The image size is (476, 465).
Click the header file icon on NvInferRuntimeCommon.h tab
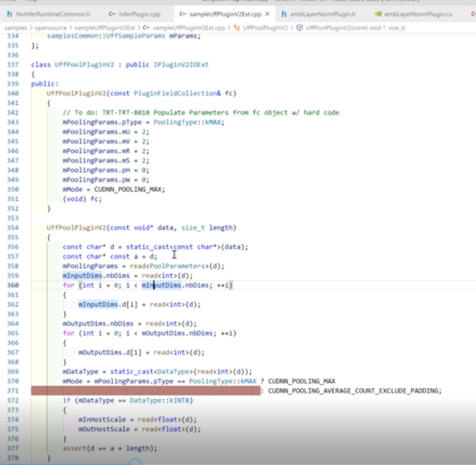[10, 14]
